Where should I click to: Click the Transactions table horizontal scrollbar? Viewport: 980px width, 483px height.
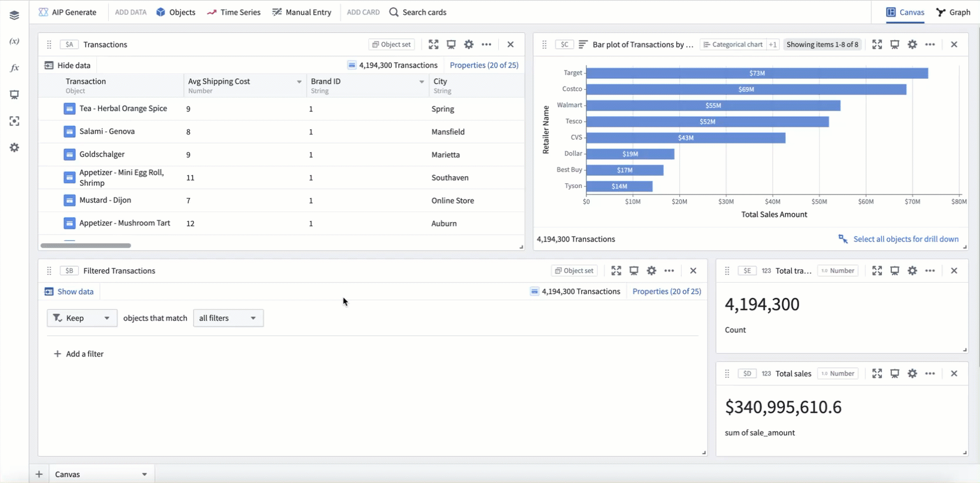(86, 246)
